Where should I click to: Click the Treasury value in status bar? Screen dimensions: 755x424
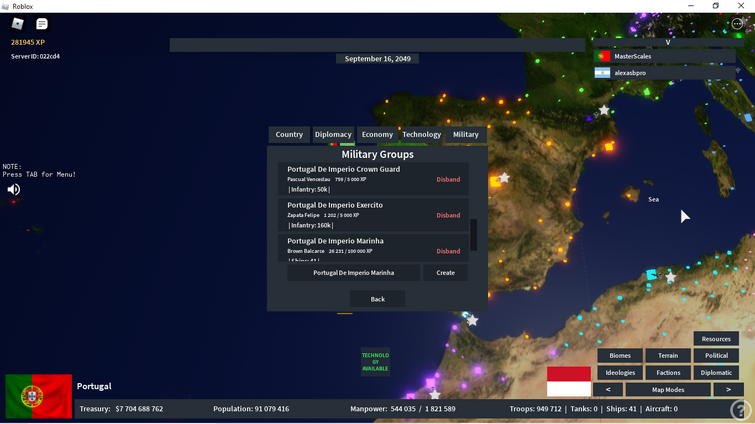139,409
